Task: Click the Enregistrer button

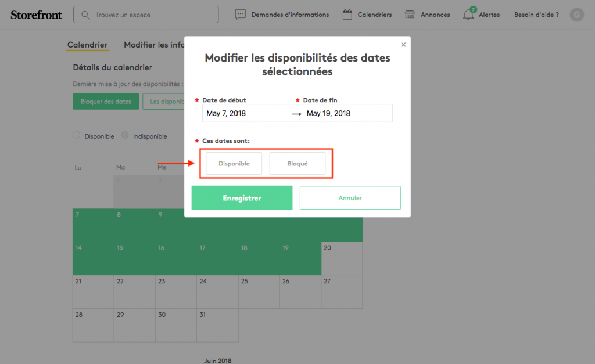Action: (x=242, y=198)
